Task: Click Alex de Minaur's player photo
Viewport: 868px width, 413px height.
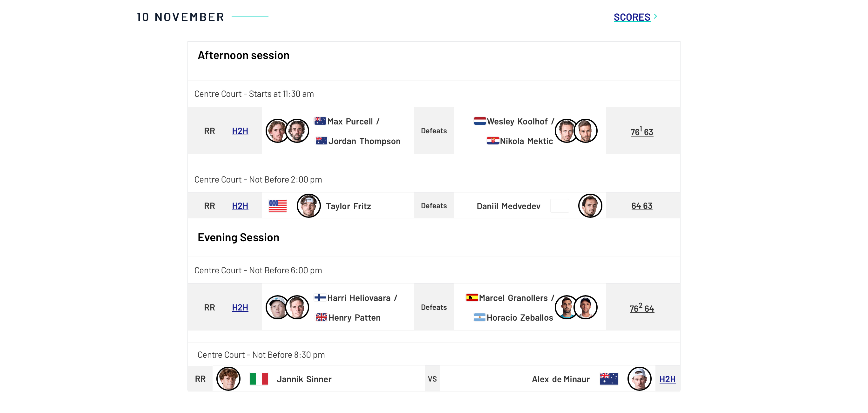Action: pos(639,379)
